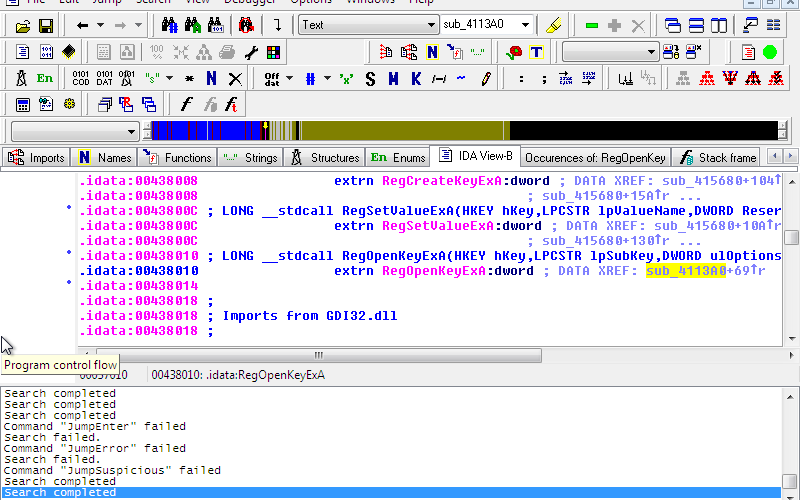Click the green circle run icon
Screen dimensions: 800x500
[x=770, y=52]
